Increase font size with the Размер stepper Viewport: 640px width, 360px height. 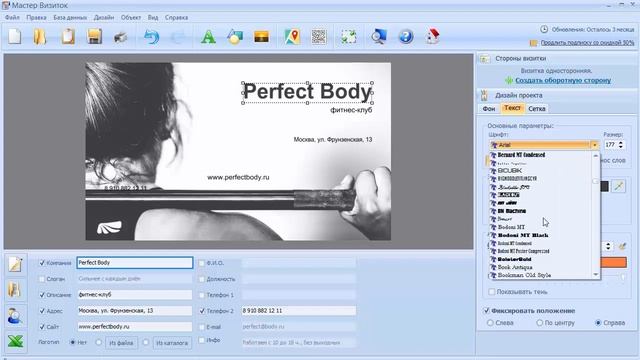point(621,143)
